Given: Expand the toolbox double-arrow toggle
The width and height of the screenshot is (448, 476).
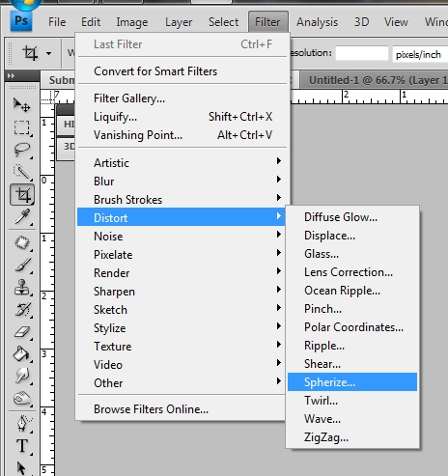Looking at the screenshot, I should [x=11, y=76].
